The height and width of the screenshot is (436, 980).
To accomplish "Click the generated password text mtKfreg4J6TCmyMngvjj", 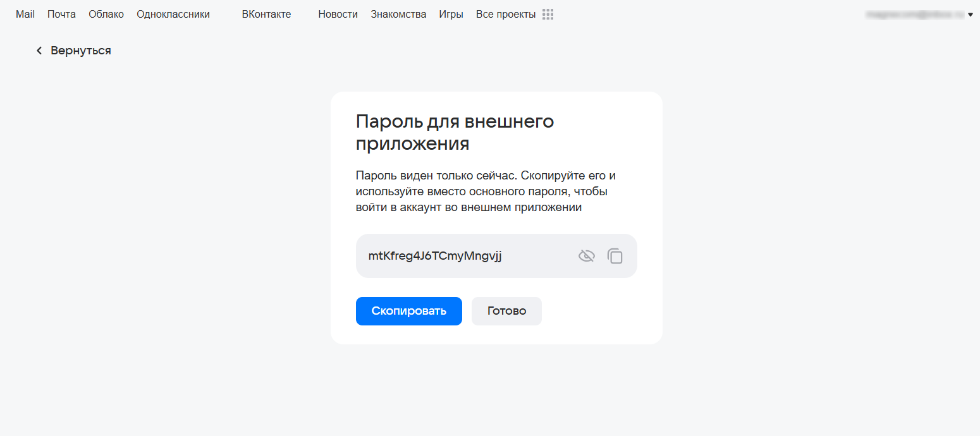I will point(435,256).
